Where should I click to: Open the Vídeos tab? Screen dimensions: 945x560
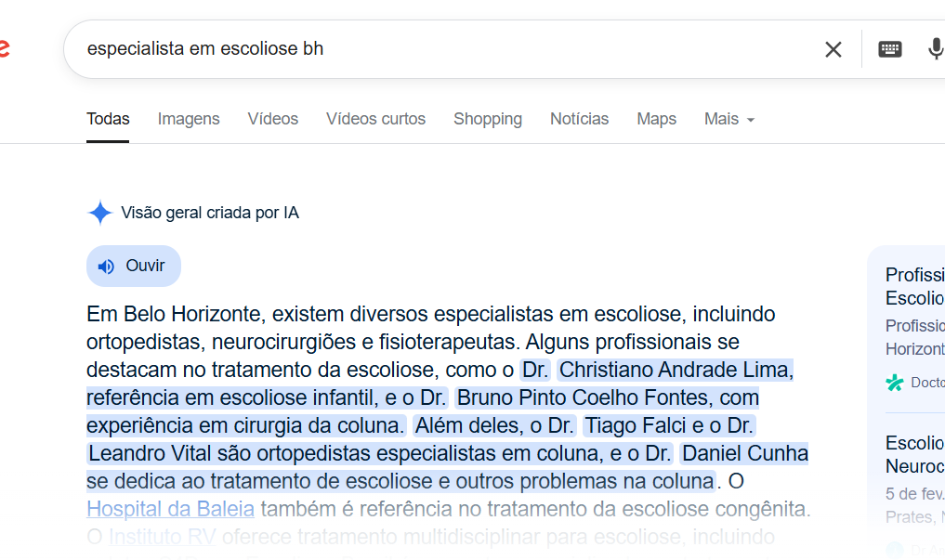pos(273,119)
